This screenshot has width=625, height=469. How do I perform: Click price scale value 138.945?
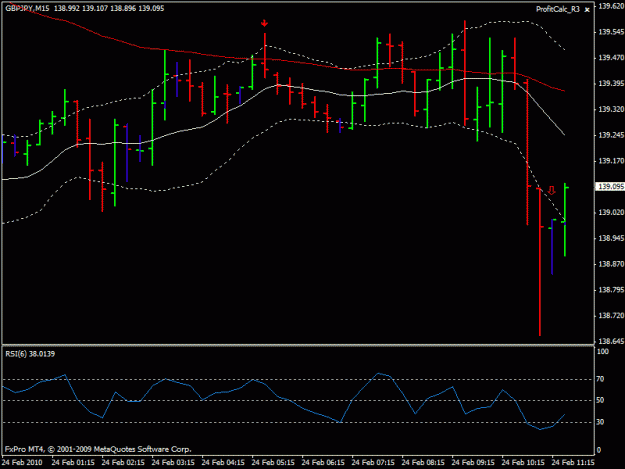611,238
